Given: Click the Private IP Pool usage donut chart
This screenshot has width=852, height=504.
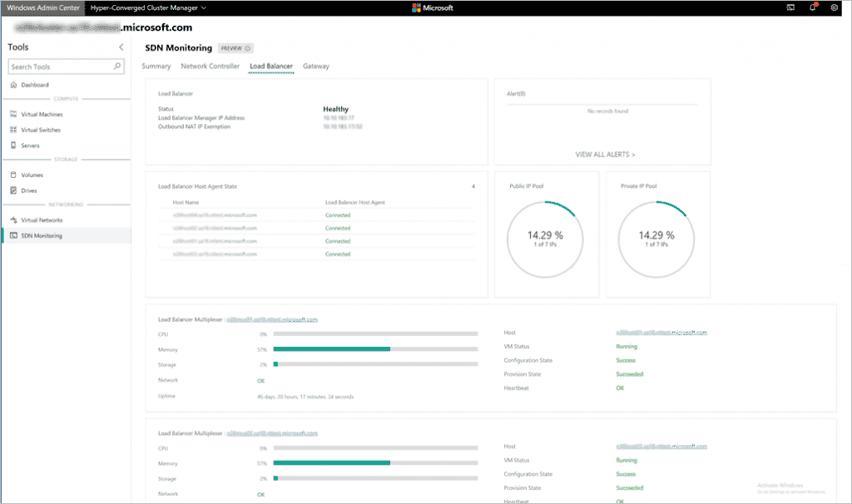Looking at the screenshot, I should point(656,240).
